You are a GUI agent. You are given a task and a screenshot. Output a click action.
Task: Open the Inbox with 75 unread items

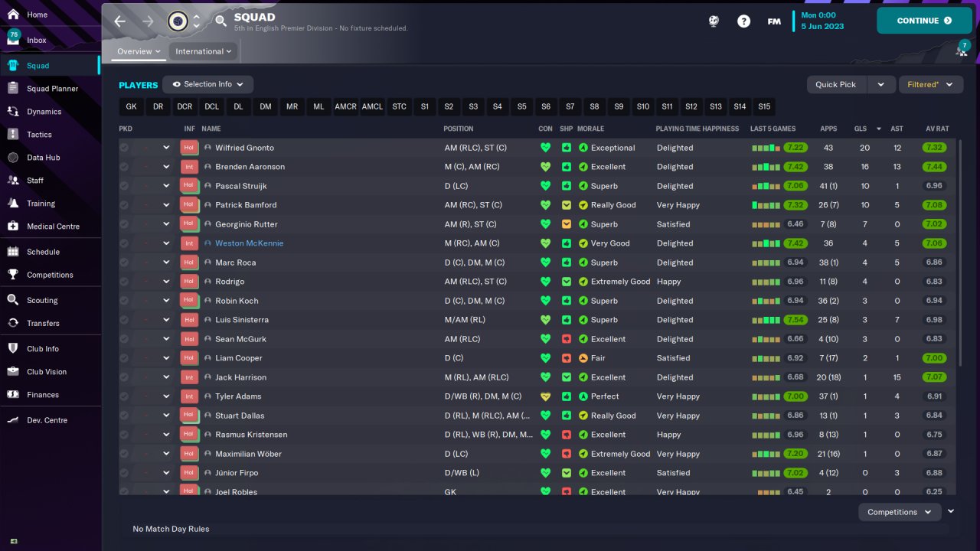pyautogui.click(x=50, y=40)
